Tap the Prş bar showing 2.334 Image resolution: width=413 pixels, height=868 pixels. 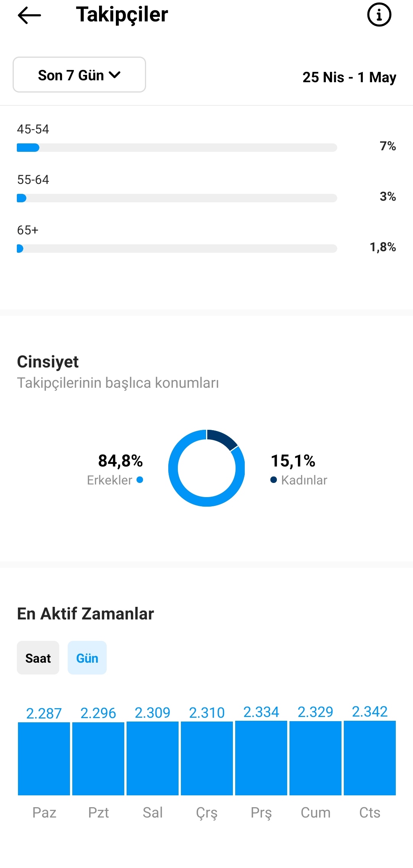click(261, 758)
